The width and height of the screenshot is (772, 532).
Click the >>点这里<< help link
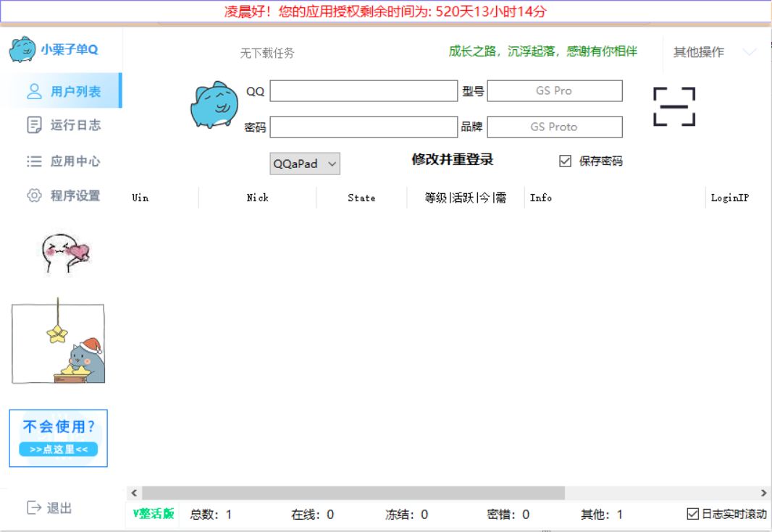(x=59, y=449)
